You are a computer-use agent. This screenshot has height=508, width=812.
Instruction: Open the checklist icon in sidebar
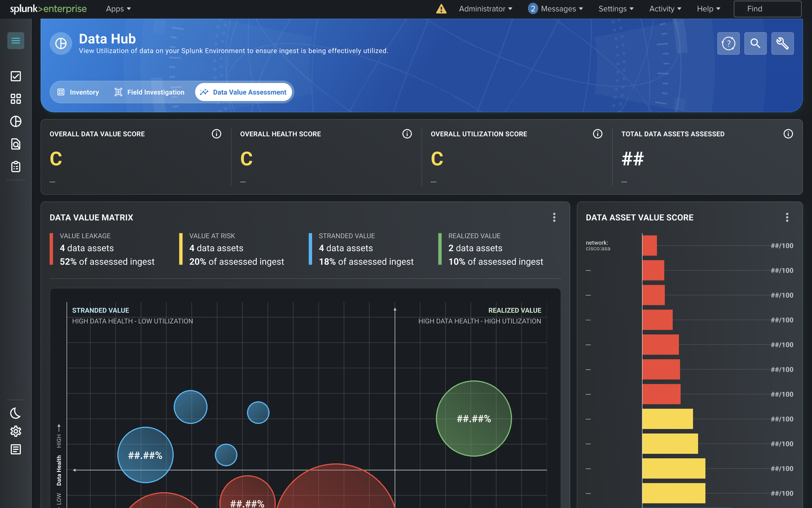(16, 76)
